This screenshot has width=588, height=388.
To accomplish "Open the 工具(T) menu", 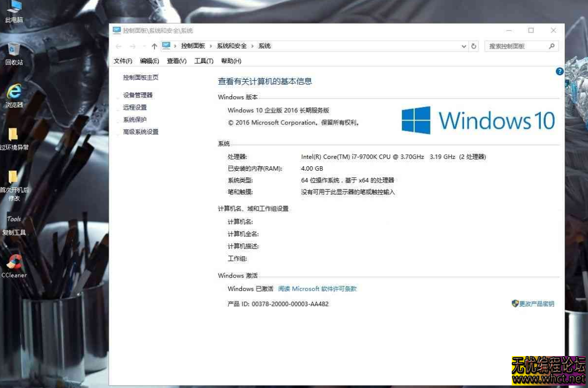I will 204,60.
